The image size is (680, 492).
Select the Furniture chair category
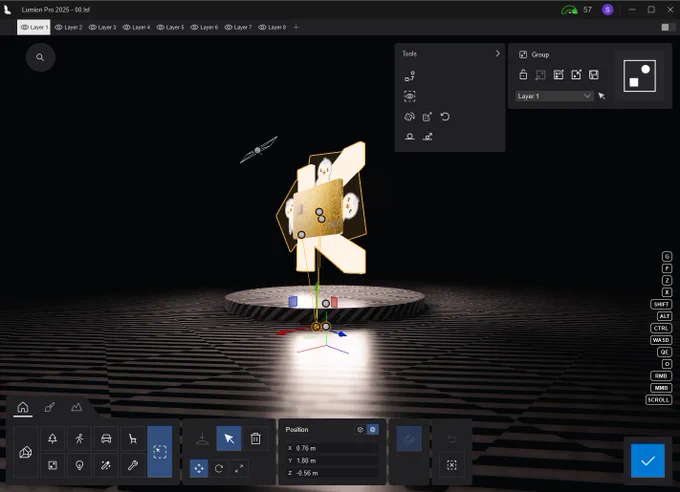[x=133, y=439]
